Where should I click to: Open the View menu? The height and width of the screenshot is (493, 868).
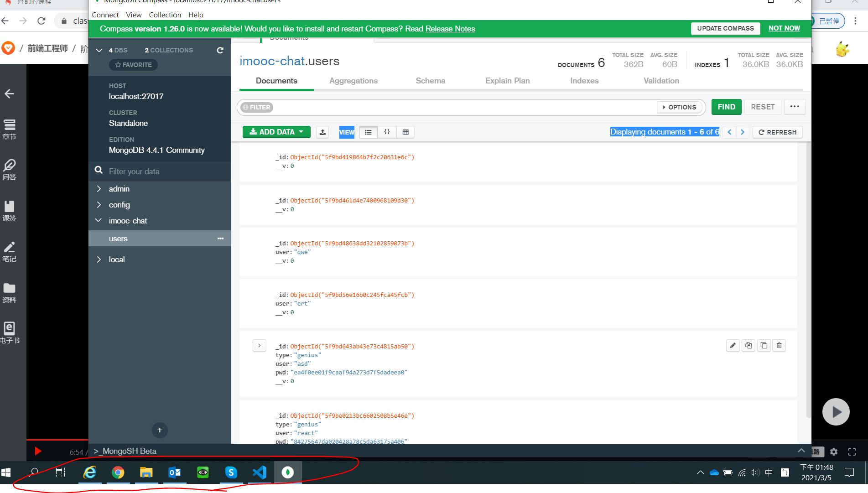click(134, 15)
